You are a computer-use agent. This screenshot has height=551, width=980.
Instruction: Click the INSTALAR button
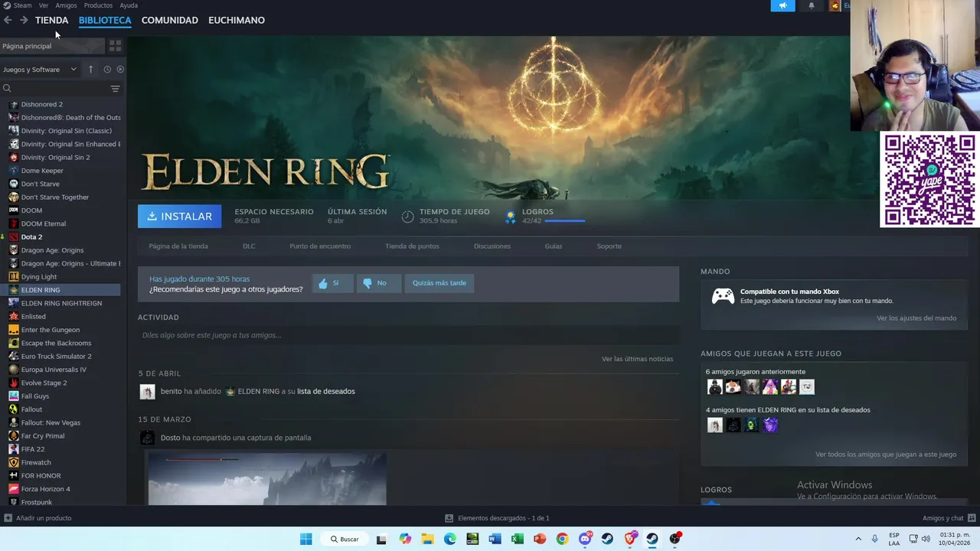click(180, 217)
